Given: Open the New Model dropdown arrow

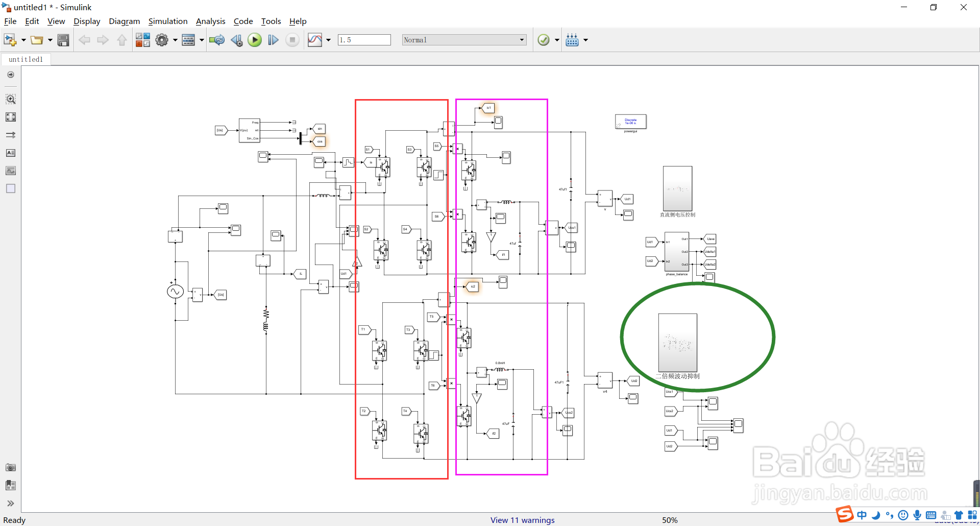Looking at the screenshot, I should tap(23, 40).
